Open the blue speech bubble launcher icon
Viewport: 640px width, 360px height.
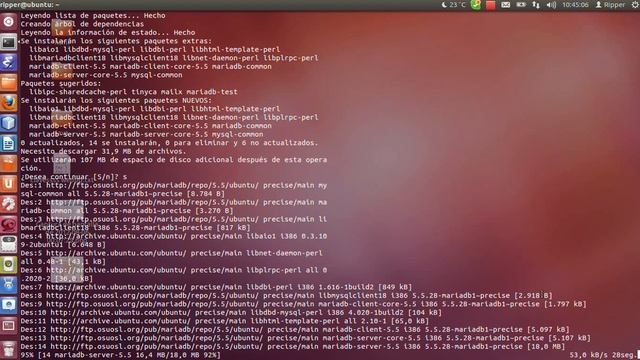(x=9, y=305)
